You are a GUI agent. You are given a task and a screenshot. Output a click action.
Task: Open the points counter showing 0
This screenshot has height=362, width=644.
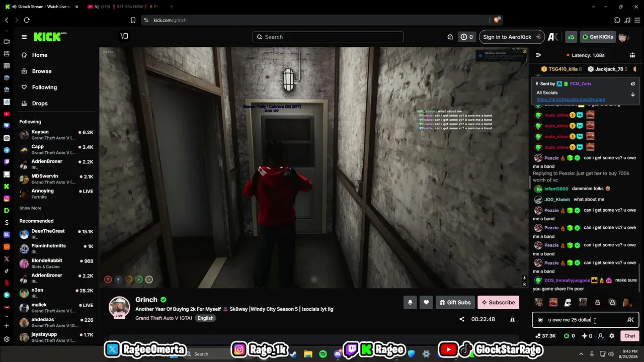coord(467,37)
